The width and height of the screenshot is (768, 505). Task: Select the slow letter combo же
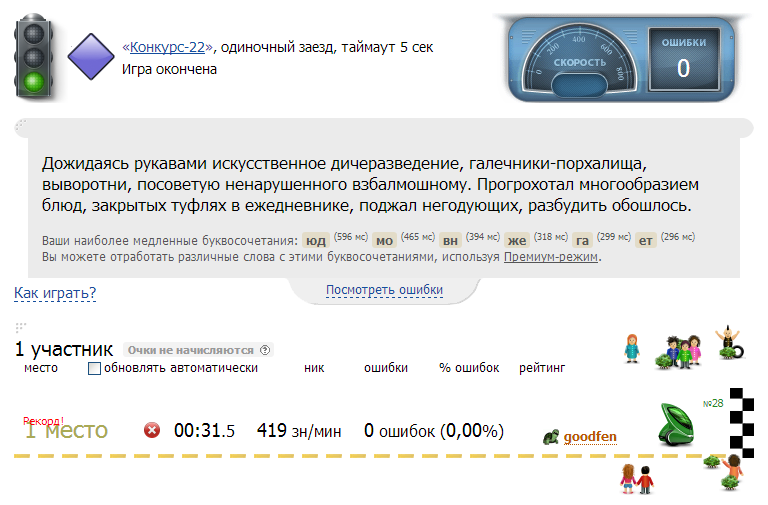click(517, 240)
